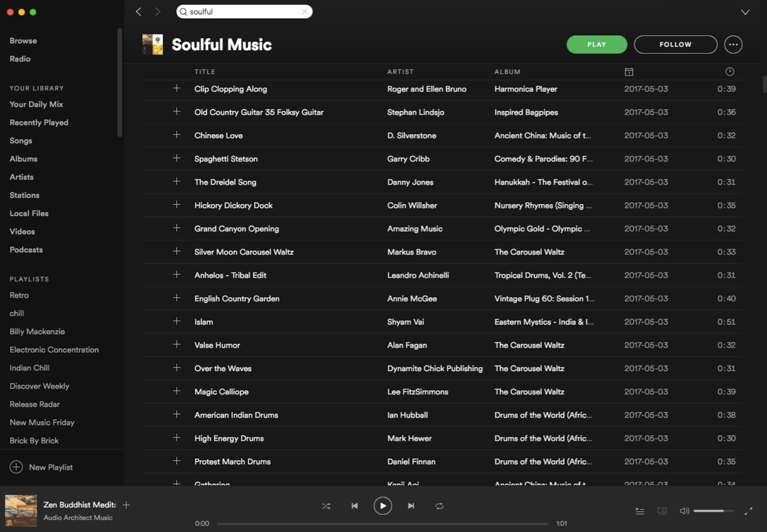Enter full-screen mode with the expand arrows
The width and height of the screenshot is (767, 532).
749,511
